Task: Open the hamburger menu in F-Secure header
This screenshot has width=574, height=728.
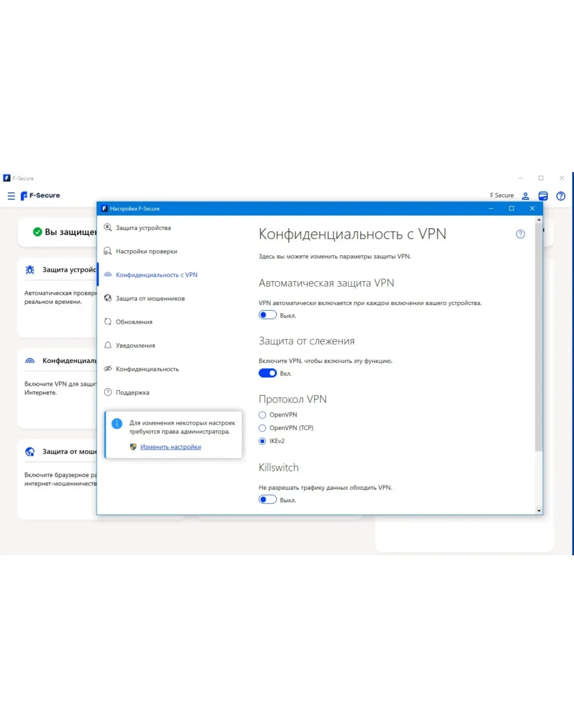Action: point(11,196)
